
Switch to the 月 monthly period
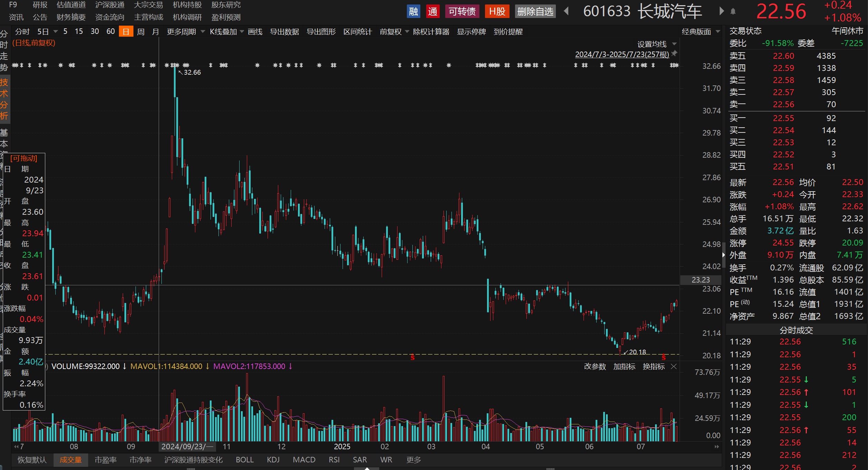156,31
